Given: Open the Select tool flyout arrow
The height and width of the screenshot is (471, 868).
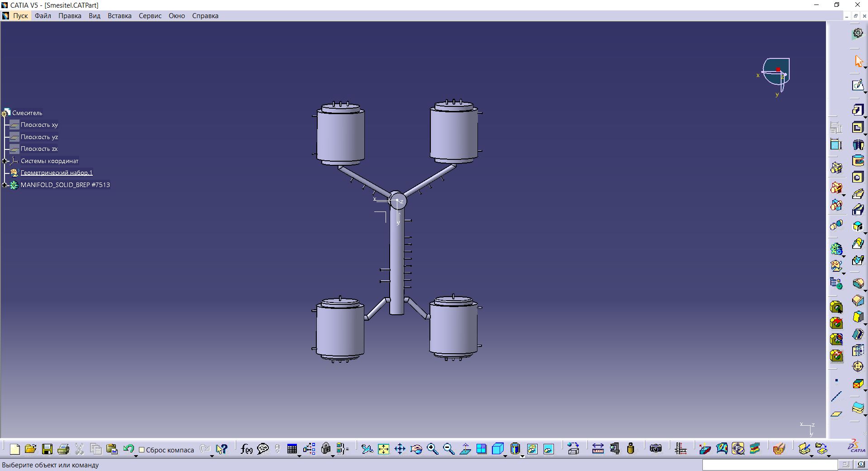Looking at the screenshot, I should coord(865,67).
